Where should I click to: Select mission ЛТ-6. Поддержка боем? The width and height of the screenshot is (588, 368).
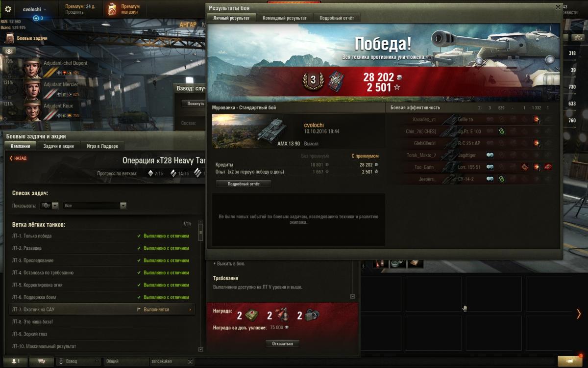[102, 297]
